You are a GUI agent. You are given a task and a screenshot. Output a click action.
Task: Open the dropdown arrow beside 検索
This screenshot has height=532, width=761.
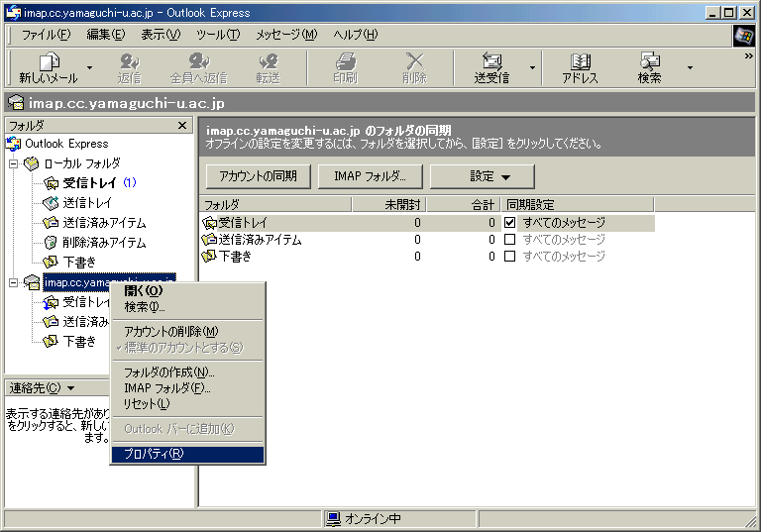click(690, 68)
